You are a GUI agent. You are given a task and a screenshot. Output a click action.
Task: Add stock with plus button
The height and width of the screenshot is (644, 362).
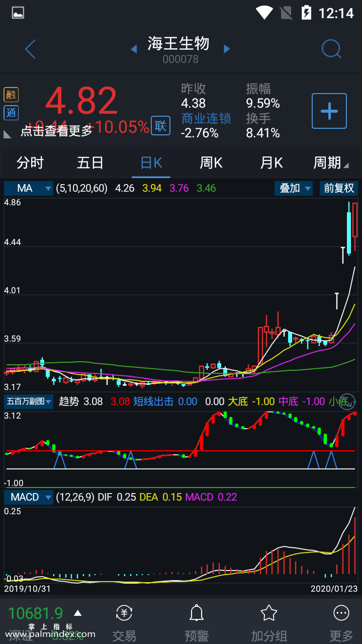[329, 111]
